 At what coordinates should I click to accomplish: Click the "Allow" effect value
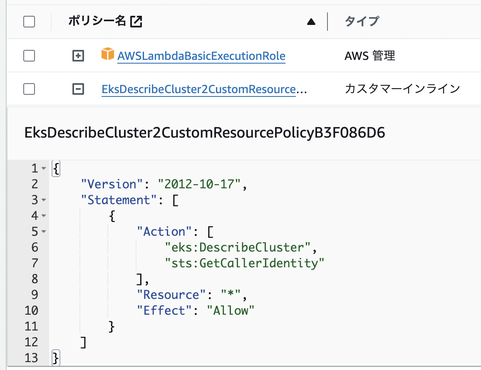[x=230, y=310]
